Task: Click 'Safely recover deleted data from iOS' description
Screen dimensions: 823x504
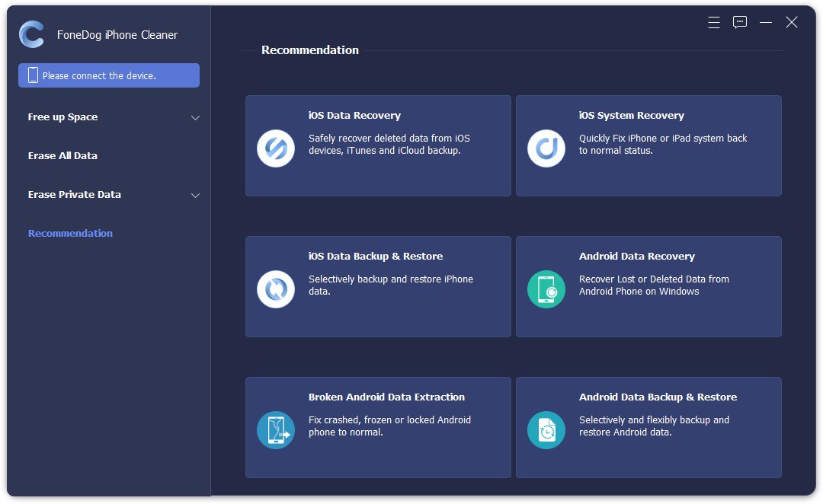Action: (389, 144)
